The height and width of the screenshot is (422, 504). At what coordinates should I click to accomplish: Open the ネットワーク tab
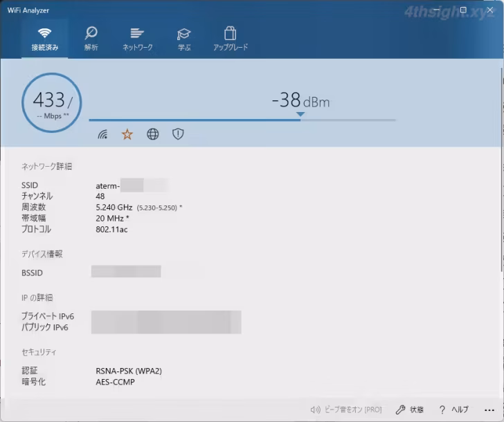(137, 39)
